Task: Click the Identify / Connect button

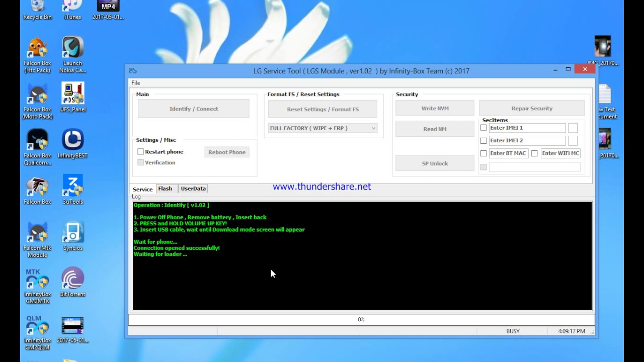Action: pyautogui.click(x=194, y=109)
